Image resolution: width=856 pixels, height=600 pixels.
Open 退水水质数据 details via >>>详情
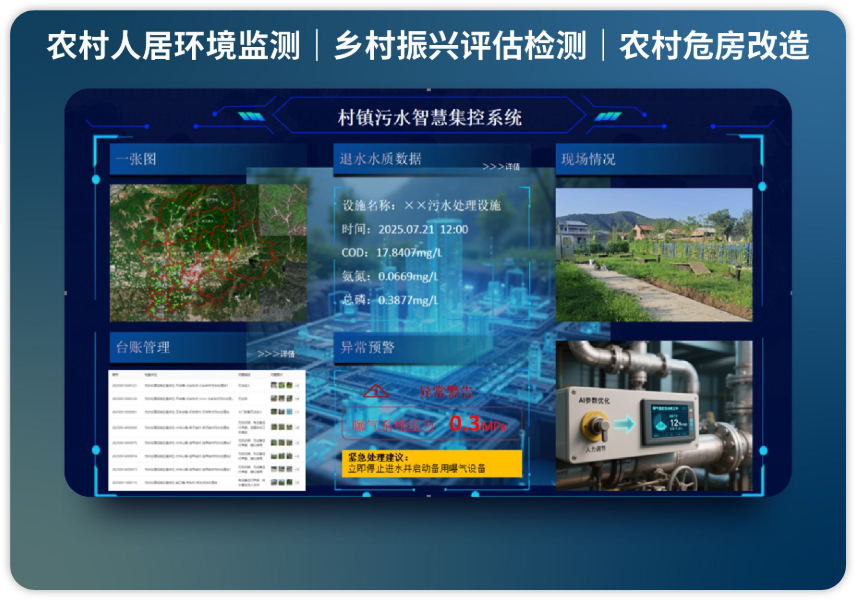tap(501, 167)
